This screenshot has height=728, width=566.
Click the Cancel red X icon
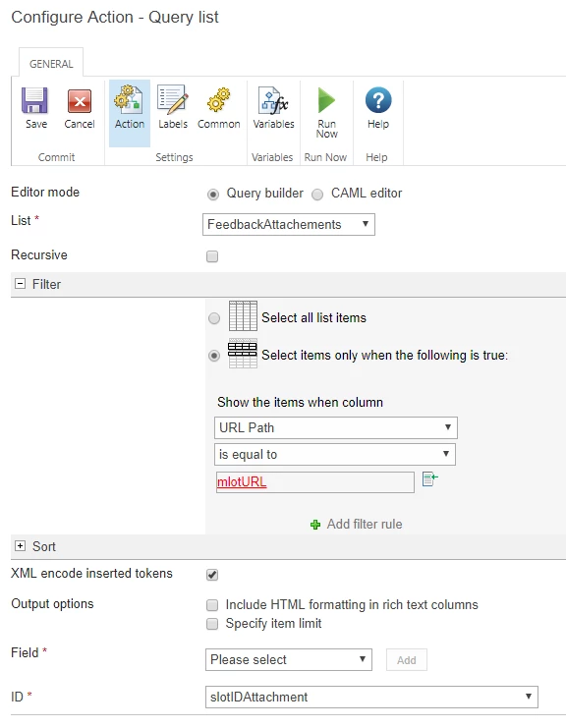click(80, 101)
